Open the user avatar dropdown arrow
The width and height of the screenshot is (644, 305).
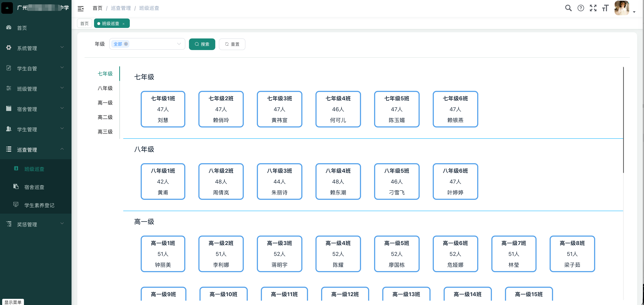634,12
